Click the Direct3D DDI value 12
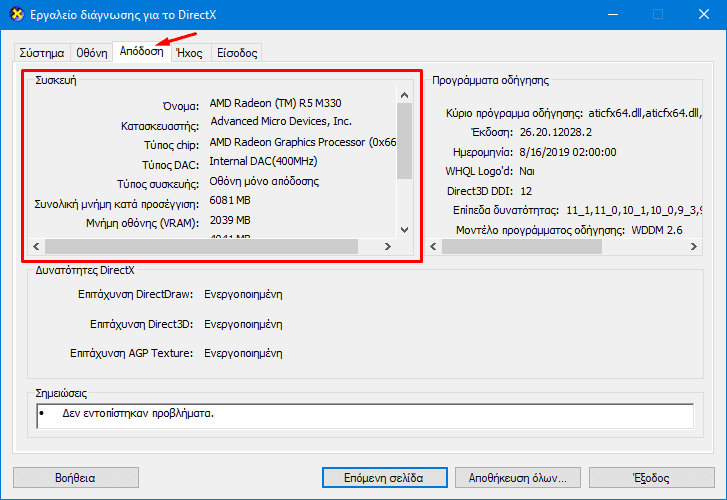727x500 pixels. pyautogui.click(x=526, y=191)
